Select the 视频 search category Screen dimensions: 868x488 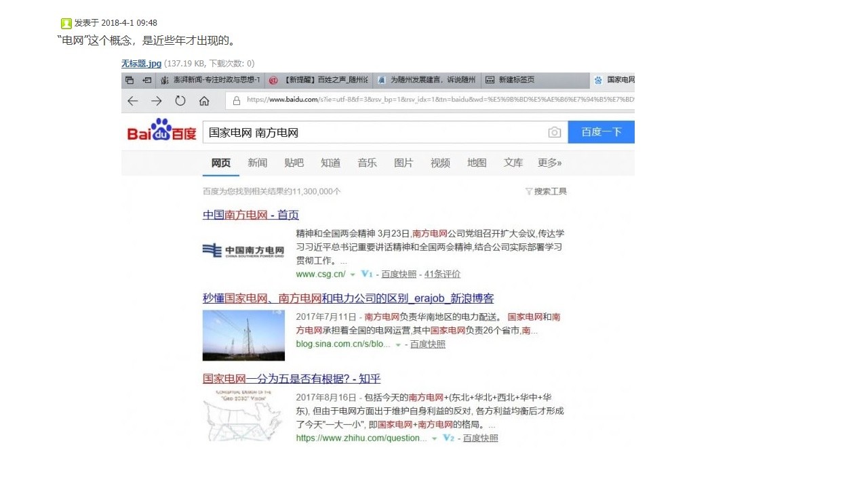point(440,163)
